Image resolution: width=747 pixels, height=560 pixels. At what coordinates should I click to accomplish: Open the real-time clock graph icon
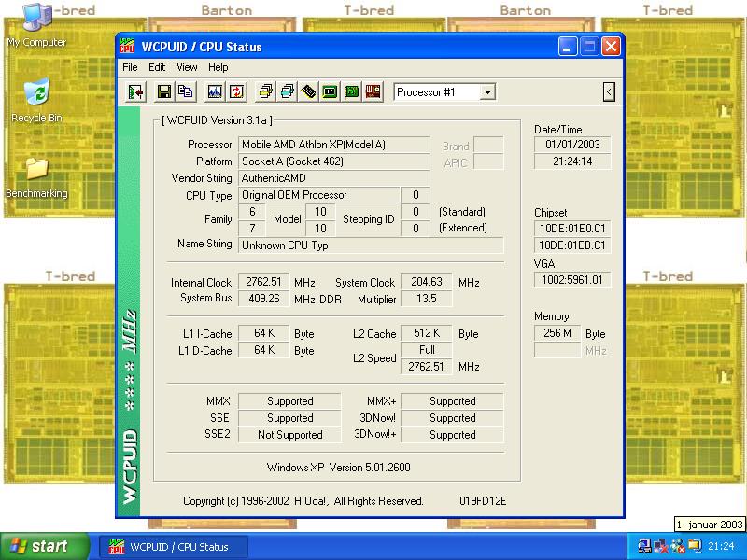(x=215, y=91)
